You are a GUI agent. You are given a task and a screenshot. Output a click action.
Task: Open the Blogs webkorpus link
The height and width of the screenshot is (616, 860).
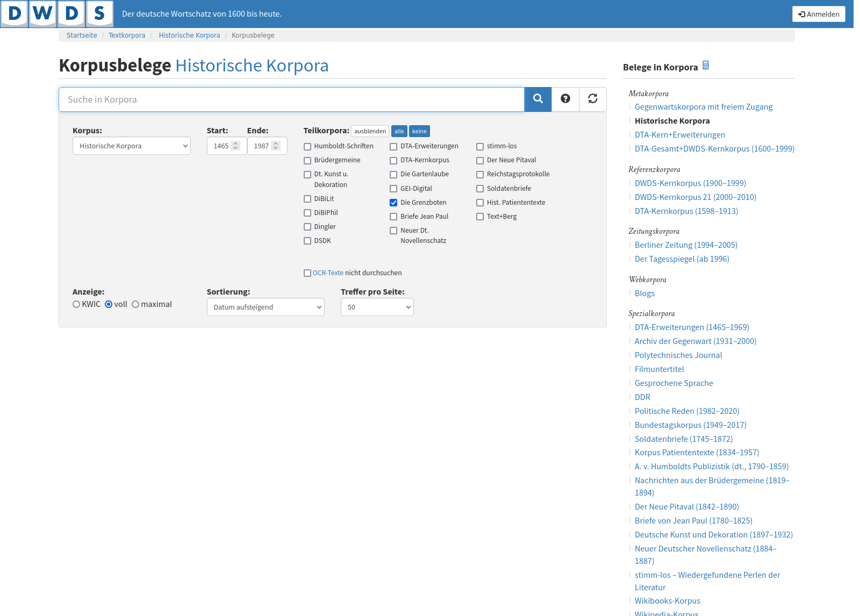pos(644,293)
